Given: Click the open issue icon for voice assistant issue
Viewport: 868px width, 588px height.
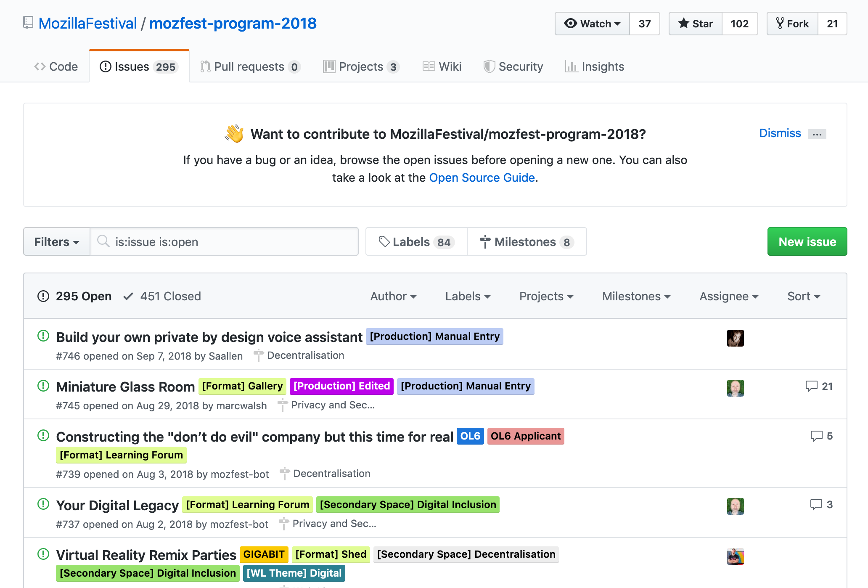Looking at the screenshot, I should (43, 336).
